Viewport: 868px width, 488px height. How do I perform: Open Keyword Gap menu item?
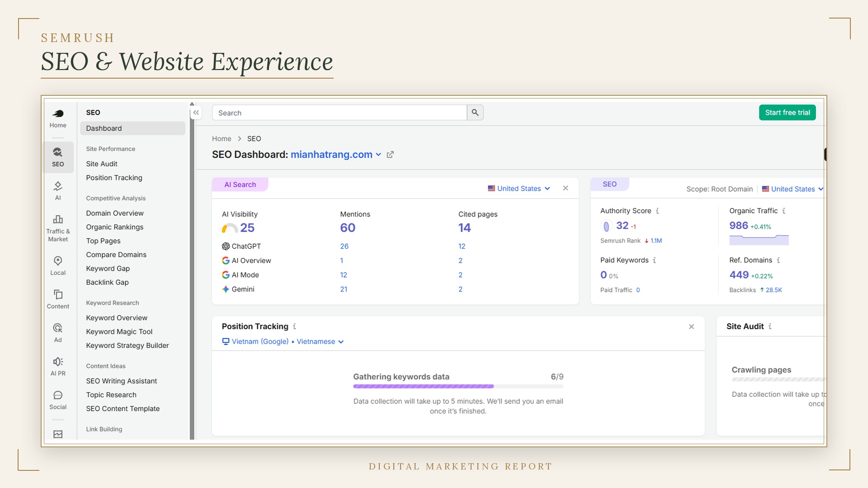pos(108,268)
